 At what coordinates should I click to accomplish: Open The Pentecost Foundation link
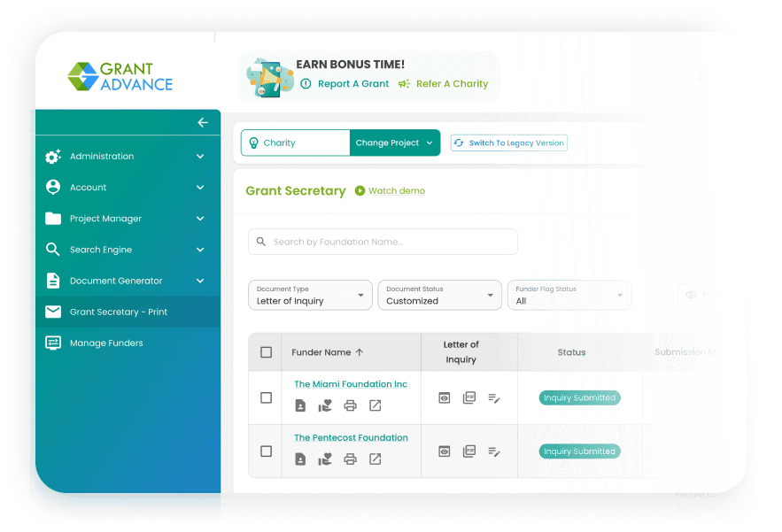click(351, 437)
